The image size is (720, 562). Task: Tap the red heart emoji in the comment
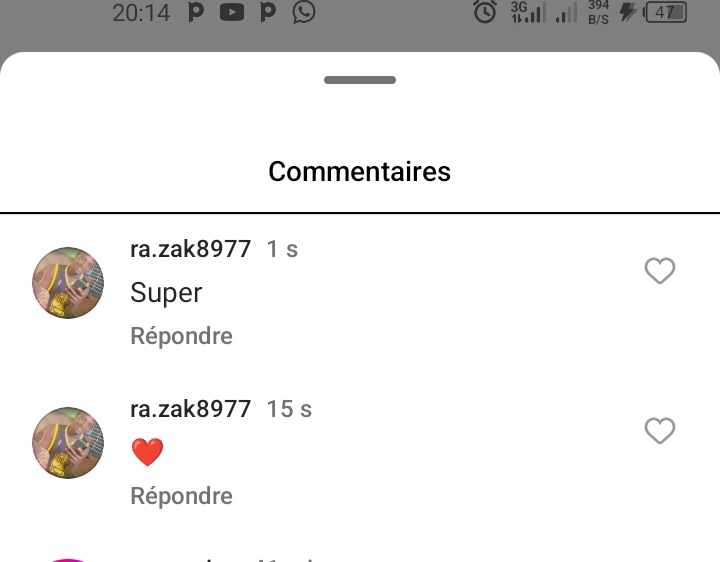pyautogui.click(x=147, y=452)
